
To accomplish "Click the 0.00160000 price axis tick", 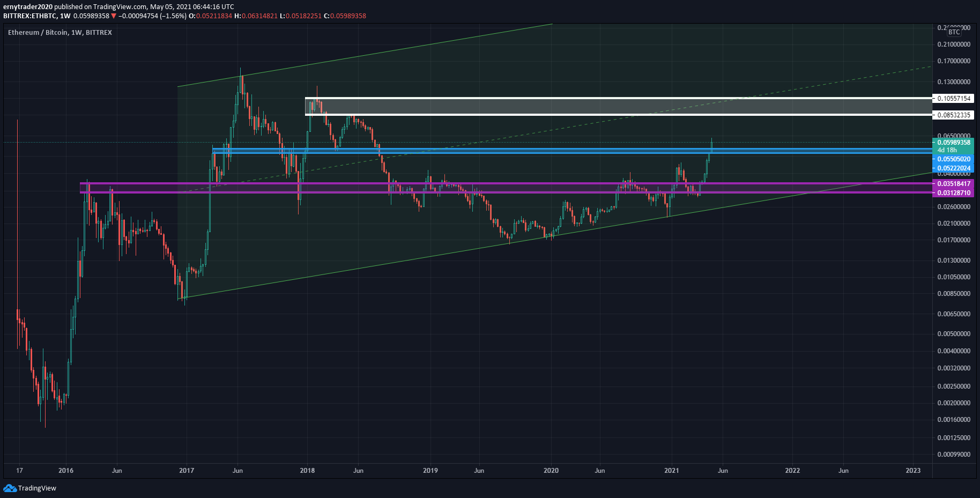I will [x=954, y=420].
